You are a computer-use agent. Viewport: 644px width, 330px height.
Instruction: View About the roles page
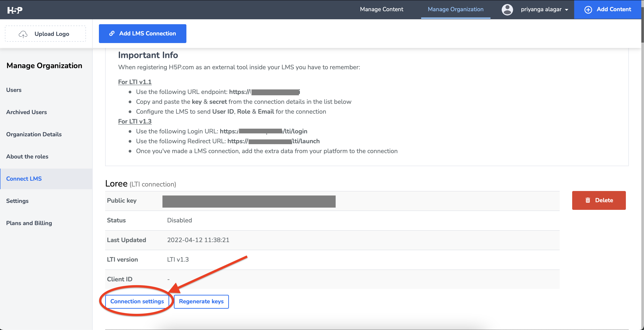coord(27,156)
